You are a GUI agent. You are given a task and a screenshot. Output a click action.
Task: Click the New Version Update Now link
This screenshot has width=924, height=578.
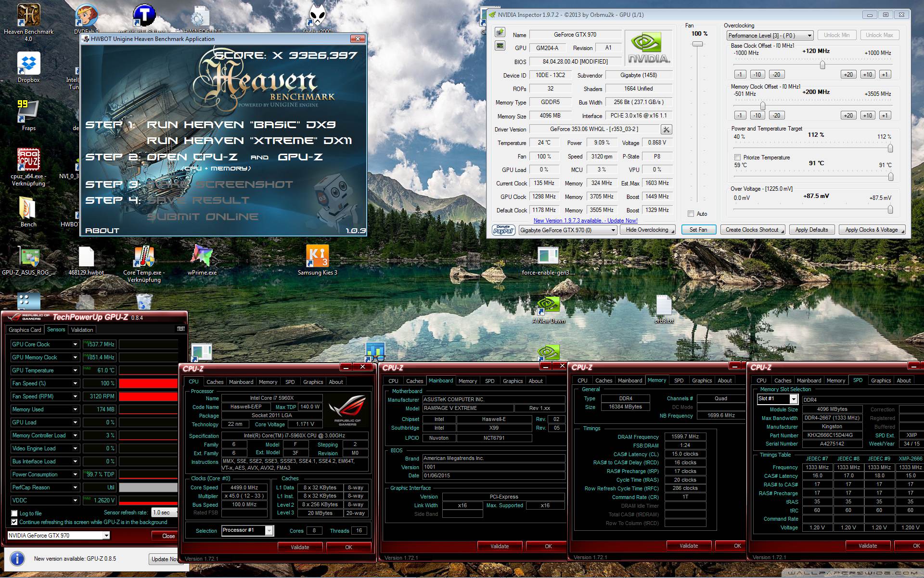(x=586, y=221)
